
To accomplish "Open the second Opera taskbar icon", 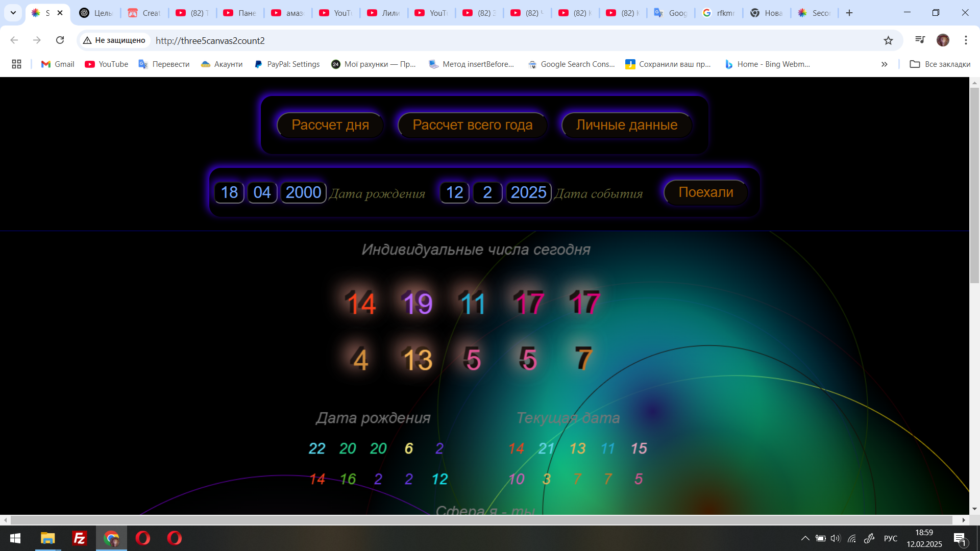I will pyautogui.click(x=175, y=538).
